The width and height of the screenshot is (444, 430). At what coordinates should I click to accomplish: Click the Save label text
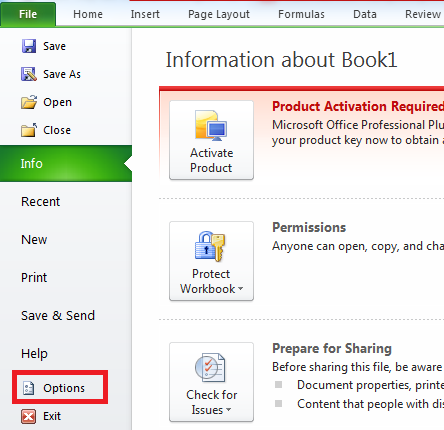54,46
